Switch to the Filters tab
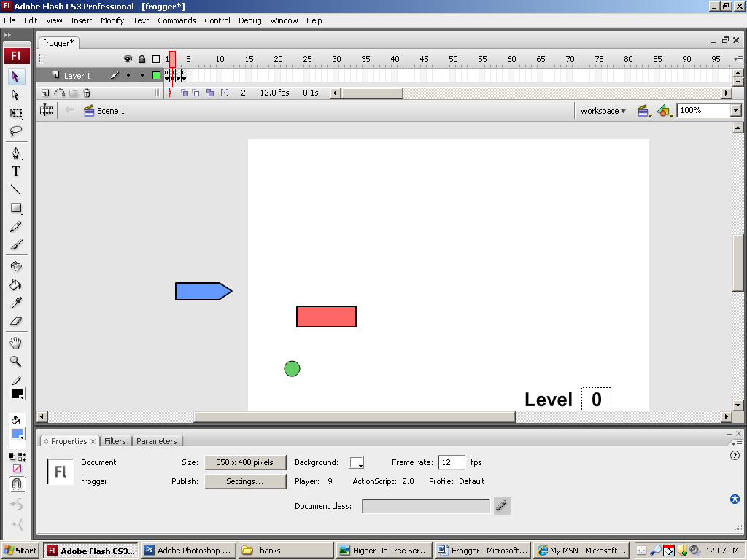This screenshot has width=747, height=560. pos(115,441)
